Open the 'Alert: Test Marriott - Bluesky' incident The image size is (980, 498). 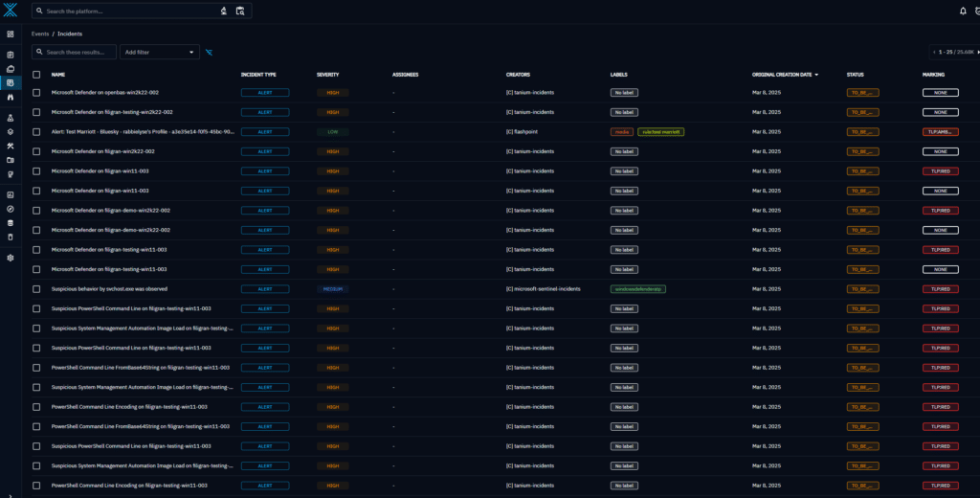(x=142, y=131)
